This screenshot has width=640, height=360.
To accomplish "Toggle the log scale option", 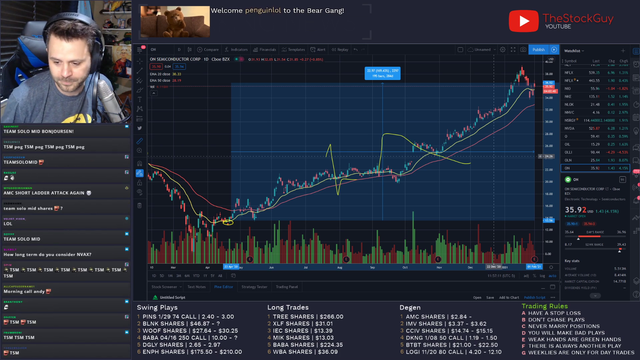I will tap(542, 276).
